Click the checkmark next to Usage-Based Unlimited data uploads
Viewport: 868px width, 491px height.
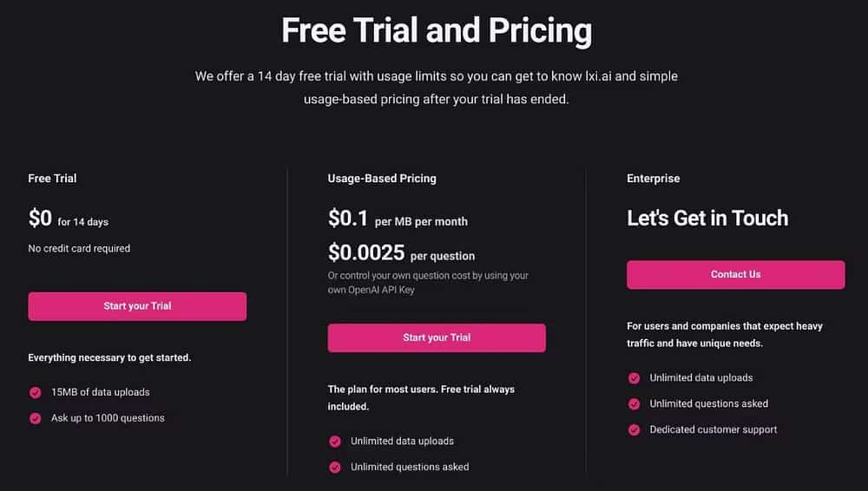tap(335, 442)
